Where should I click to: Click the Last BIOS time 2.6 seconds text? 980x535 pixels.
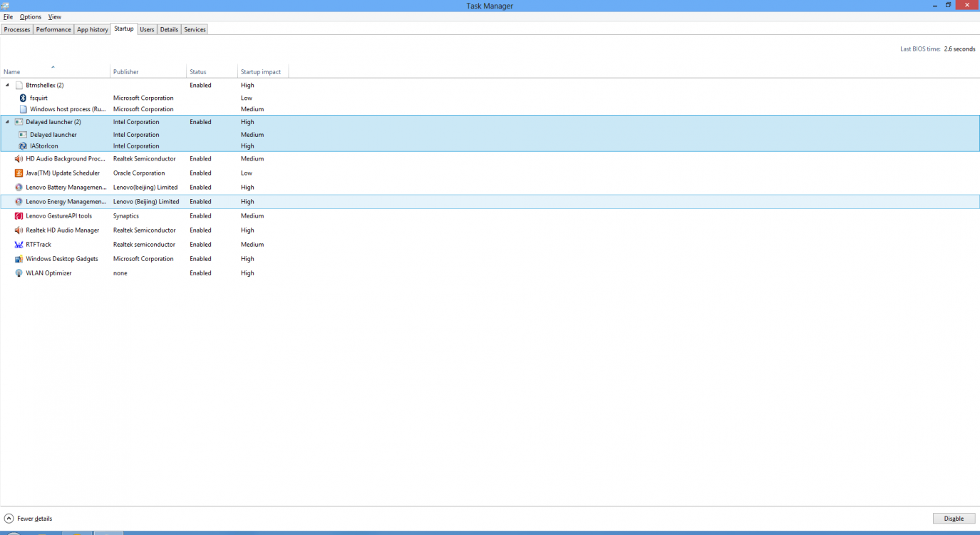938,49
